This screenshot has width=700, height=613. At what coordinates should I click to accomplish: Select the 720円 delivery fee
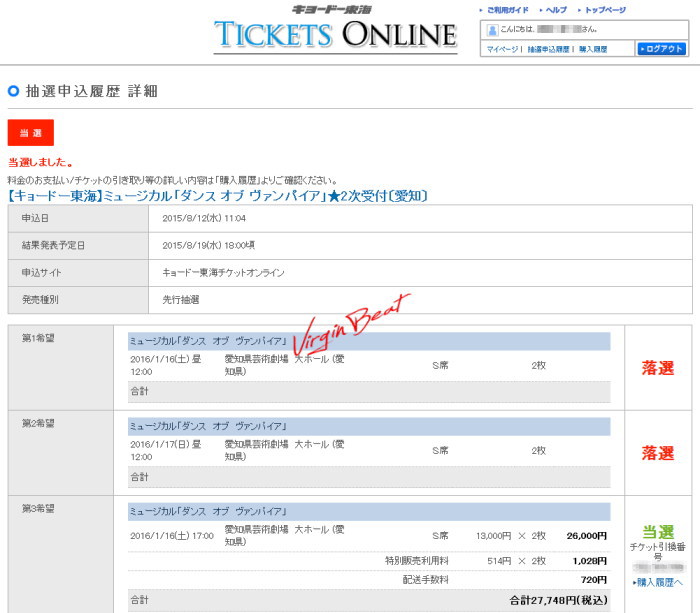pyautogui.click(x=594, y=580)
